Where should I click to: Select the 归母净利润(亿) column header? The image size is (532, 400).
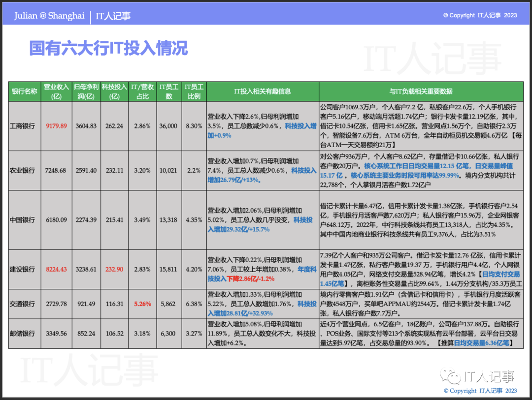[86, 92]
